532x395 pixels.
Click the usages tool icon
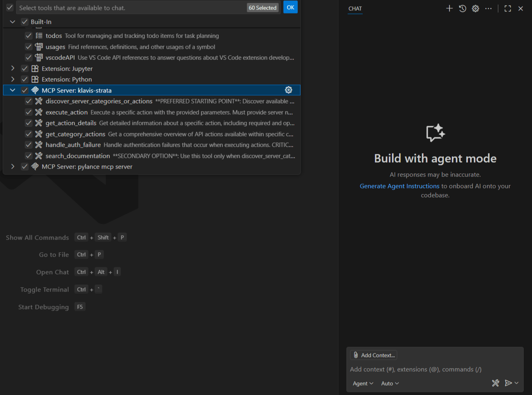coord(39,47)
